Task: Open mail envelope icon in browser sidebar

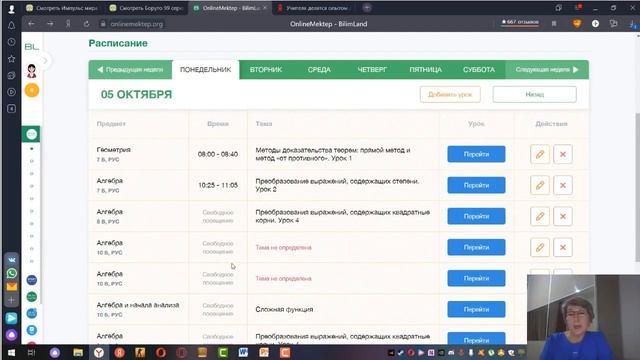Action: [11, 287]
